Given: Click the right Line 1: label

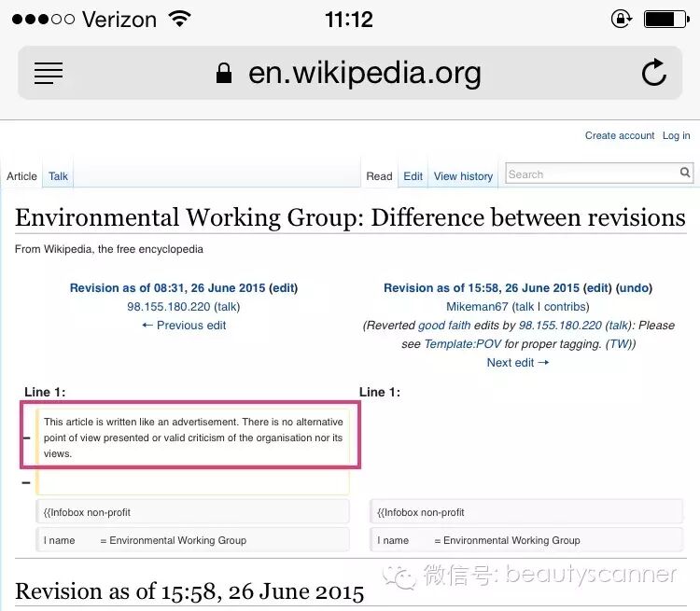Looking at the screenshot, I should (x=380, y=392).
